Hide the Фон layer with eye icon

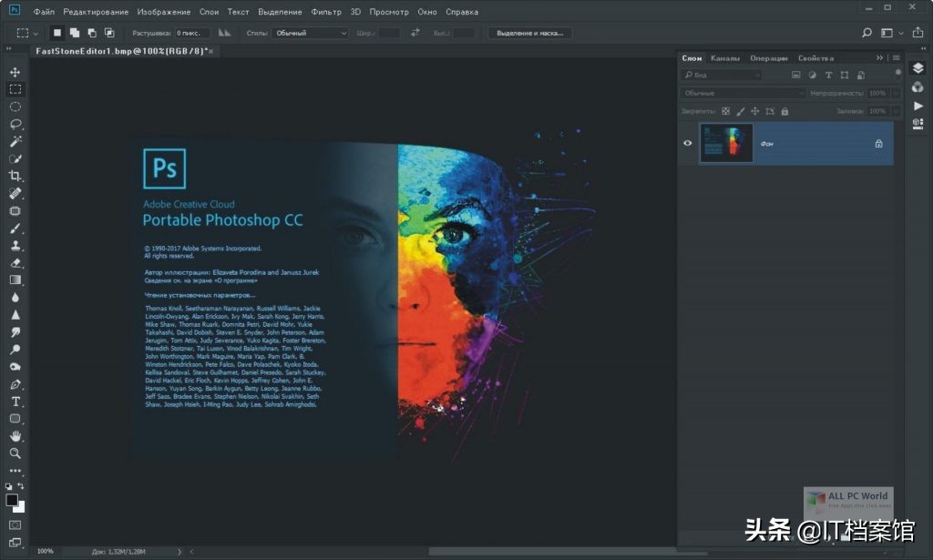[x=688, y=143]
